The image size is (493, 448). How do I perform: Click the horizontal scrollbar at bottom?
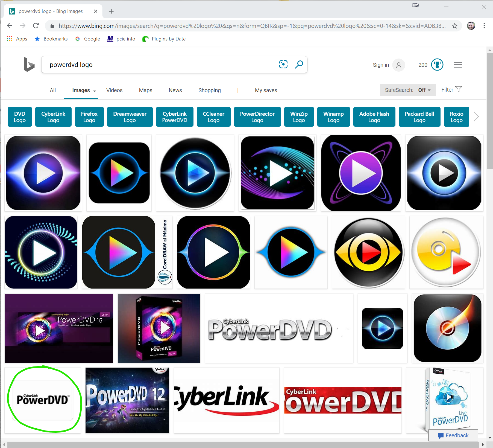243,445
